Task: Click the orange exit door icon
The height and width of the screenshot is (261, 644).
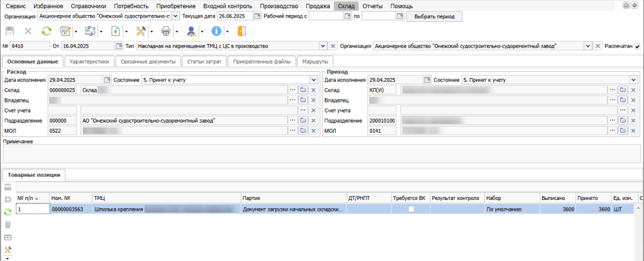Action: pos(241,31)
